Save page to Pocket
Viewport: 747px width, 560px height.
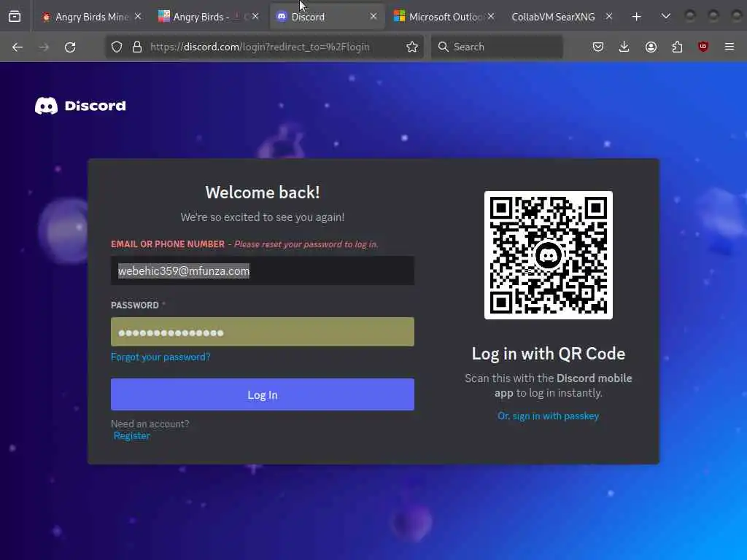pos(598,47)
